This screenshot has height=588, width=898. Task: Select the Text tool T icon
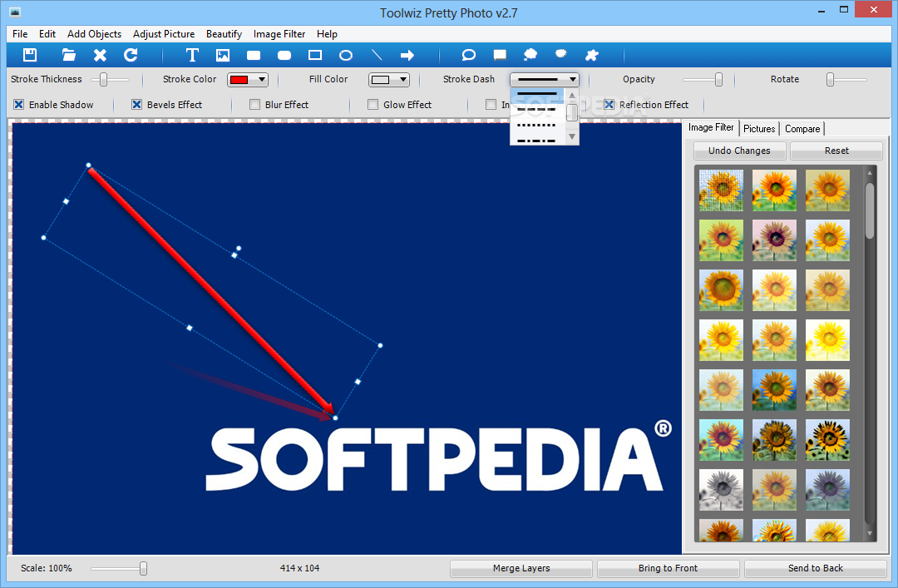point(192,55)
